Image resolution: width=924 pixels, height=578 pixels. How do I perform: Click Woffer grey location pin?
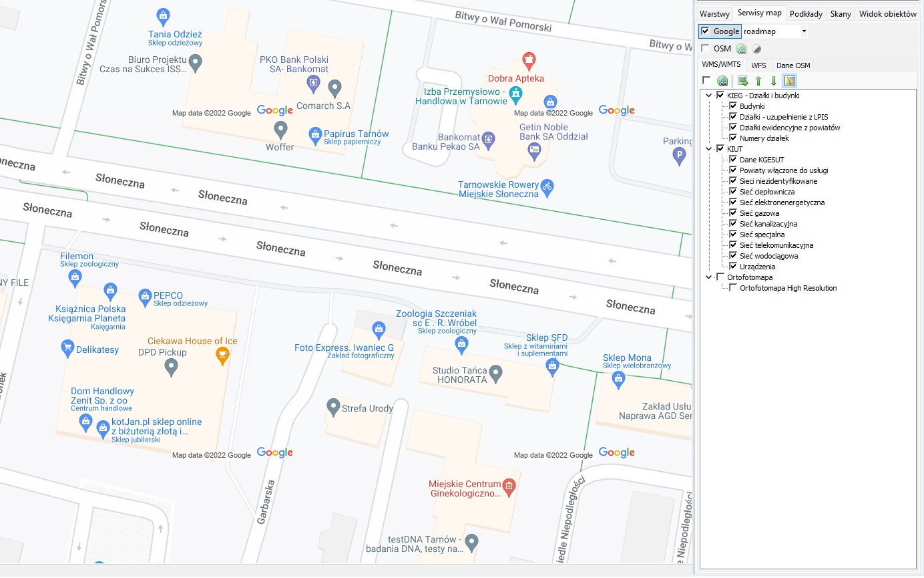[280, 129]
